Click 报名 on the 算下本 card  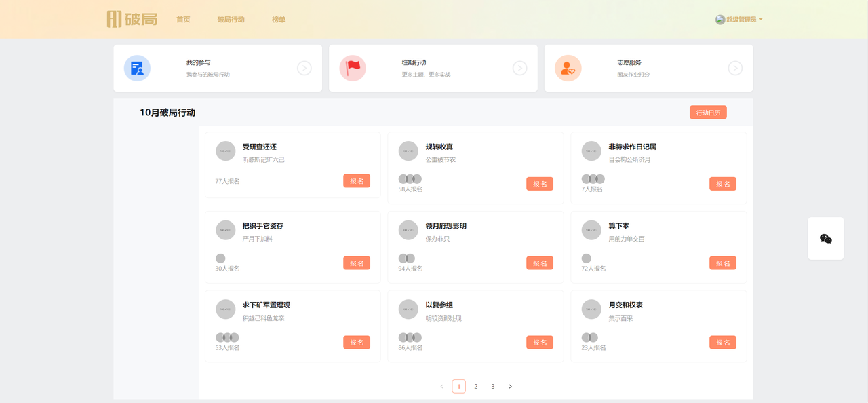point(723,263)
